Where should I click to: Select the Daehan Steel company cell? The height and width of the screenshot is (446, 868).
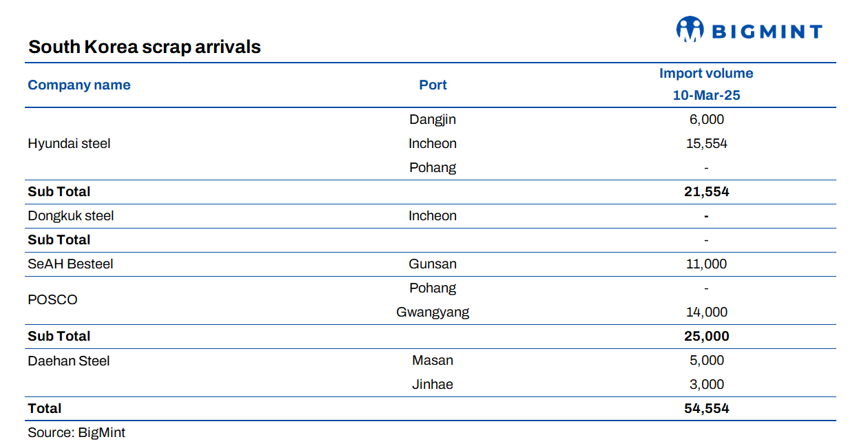69,361
